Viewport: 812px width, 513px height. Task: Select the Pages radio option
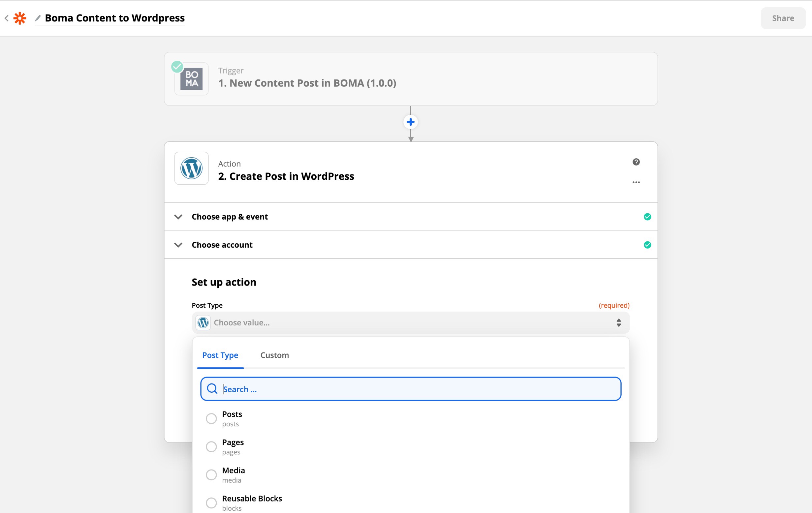(x=211, y=447)
